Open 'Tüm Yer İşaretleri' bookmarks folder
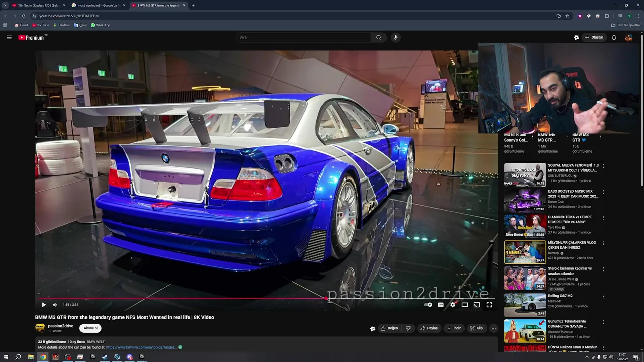 pyautogui.click(x=625, y=25)
